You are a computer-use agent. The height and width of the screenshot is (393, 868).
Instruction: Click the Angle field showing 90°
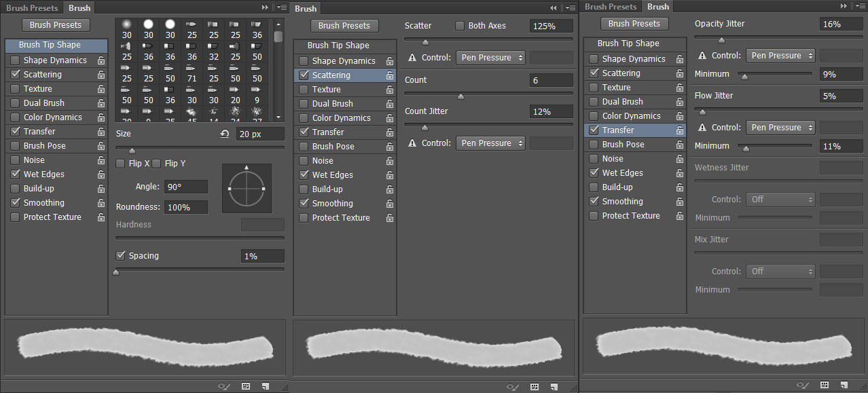[x=185, y=187]
